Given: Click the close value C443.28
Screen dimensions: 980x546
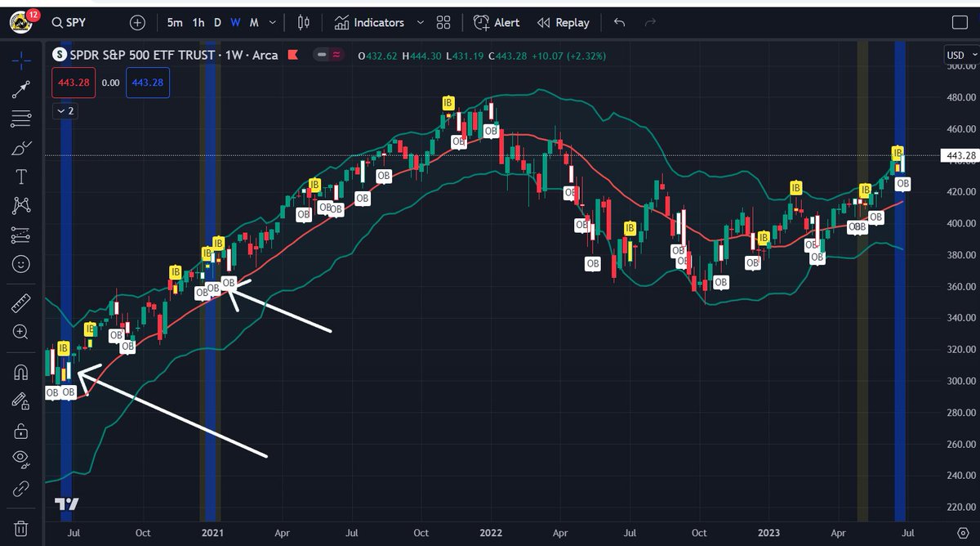Looking at the screenshot, I should point(508,56).
